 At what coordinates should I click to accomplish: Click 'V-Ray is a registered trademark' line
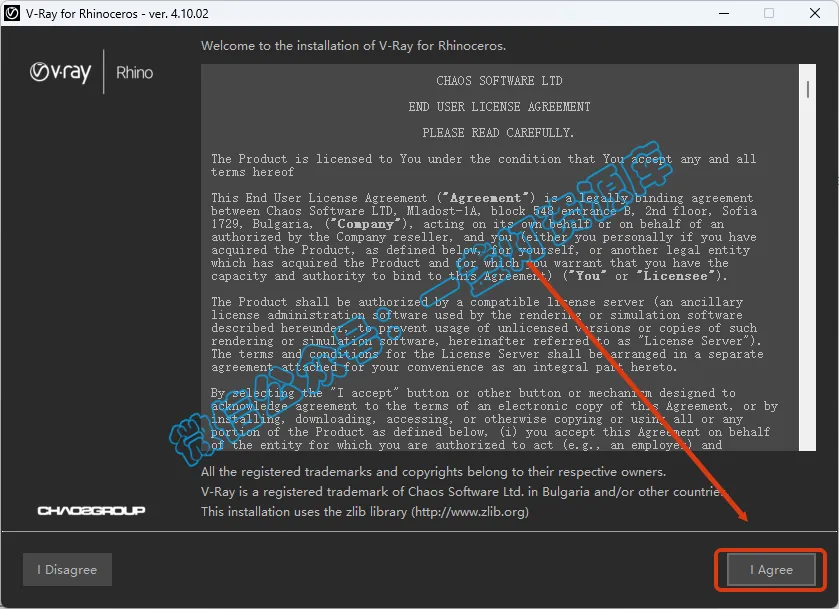(464, 491)
